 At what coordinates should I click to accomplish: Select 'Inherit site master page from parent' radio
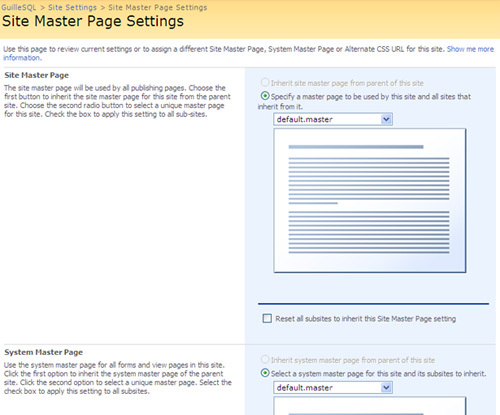point(265,82)
